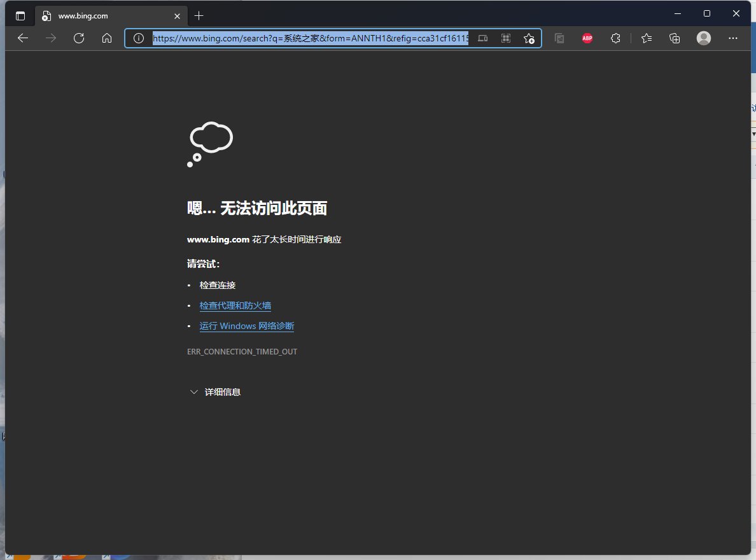
Task: Click the 嗯… 无法访问此页面 heading
Action: [x=257, y=208]
